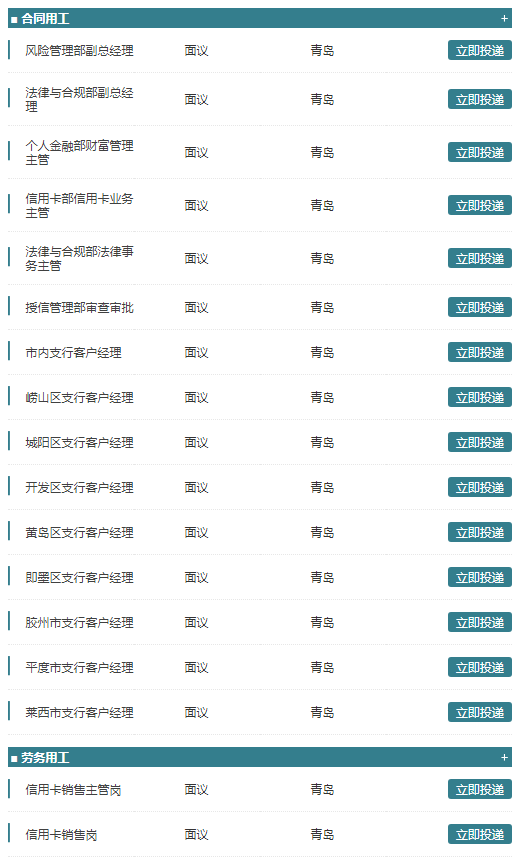This screenshot has height=858, width=526.
Task: Apply for 信用卡销售岗 via 立即投递
Action: point(479,834)
